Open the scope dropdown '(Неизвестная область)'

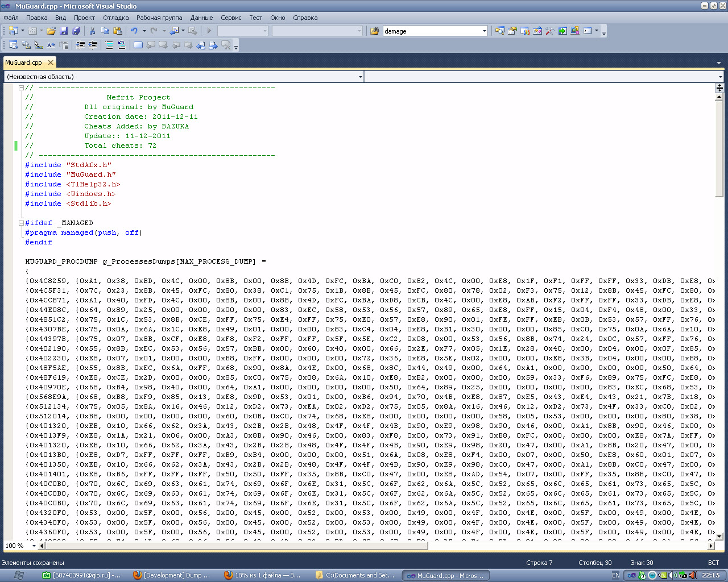tap(361, 77)
